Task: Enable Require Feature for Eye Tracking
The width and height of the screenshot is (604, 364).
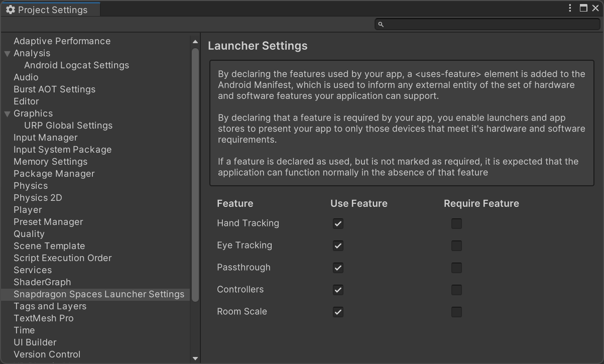Action: pyautogui.click(x=456, y=246)
